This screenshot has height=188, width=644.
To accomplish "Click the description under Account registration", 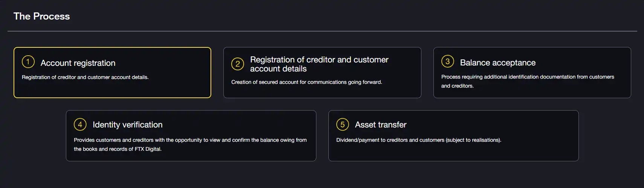I will coord(85,77).
